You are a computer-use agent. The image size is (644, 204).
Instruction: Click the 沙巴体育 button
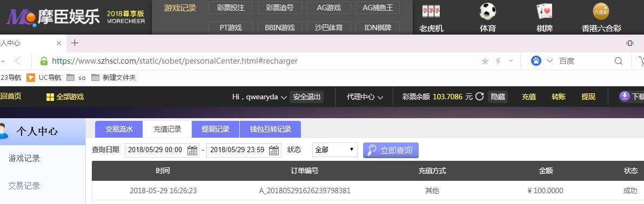(329, 28)
